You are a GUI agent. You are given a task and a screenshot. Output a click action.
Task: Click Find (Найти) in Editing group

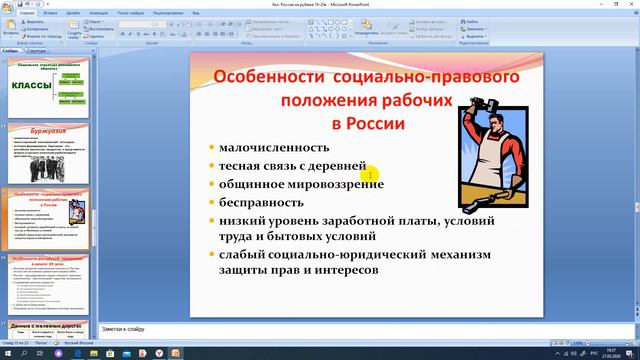pos(469,22)
